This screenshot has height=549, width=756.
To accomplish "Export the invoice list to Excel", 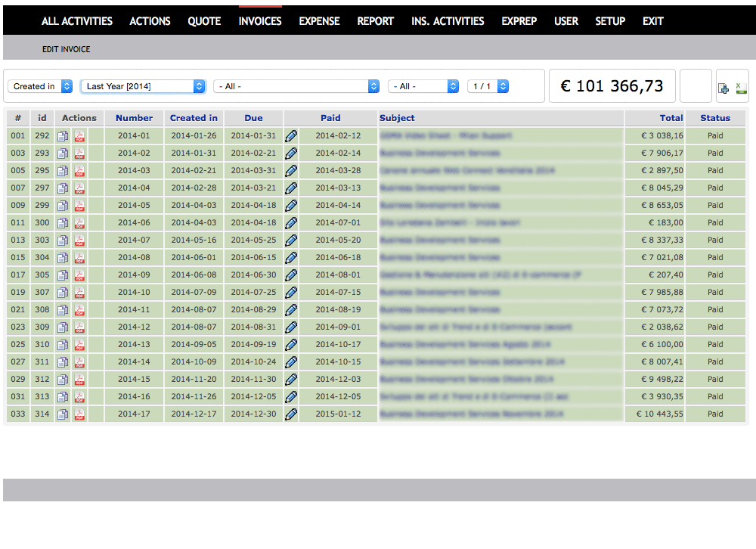I will [741, 88].
